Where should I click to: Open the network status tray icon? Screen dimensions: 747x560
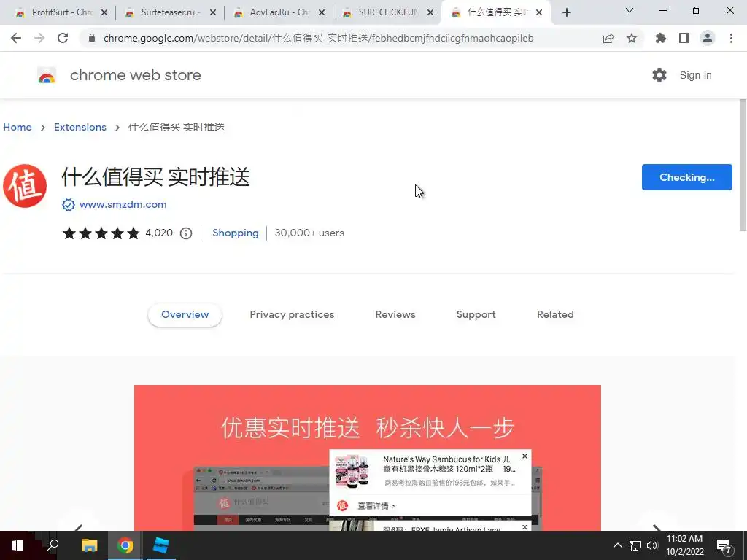[x=635, y=545]
